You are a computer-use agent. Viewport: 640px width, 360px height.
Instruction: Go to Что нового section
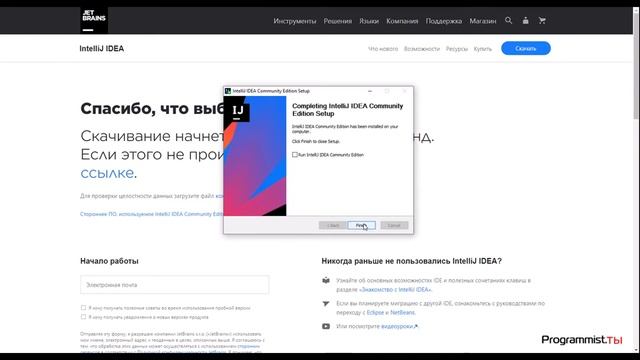(383, 49)
